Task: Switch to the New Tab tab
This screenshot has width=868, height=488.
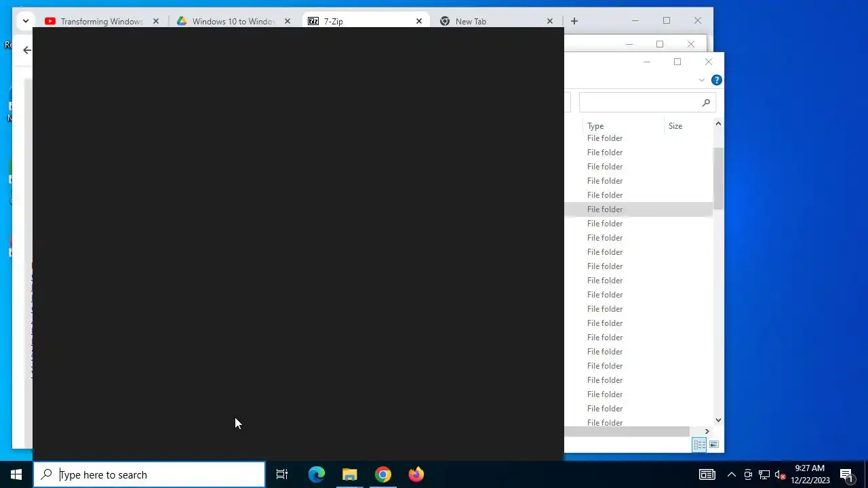Action: [x=490, y=22]
